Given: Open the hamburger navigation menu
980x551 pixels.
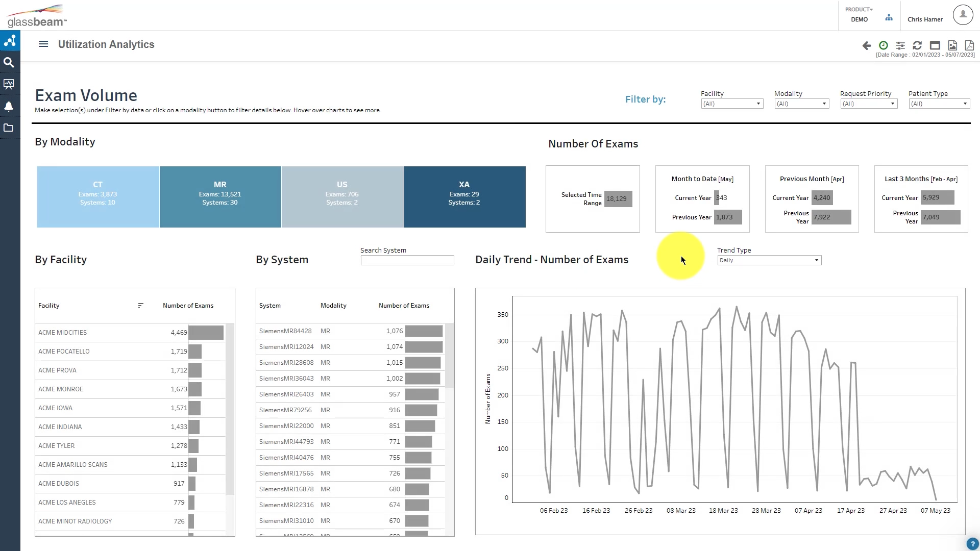Looking at the screenshot, I should [x=43, y=44].
